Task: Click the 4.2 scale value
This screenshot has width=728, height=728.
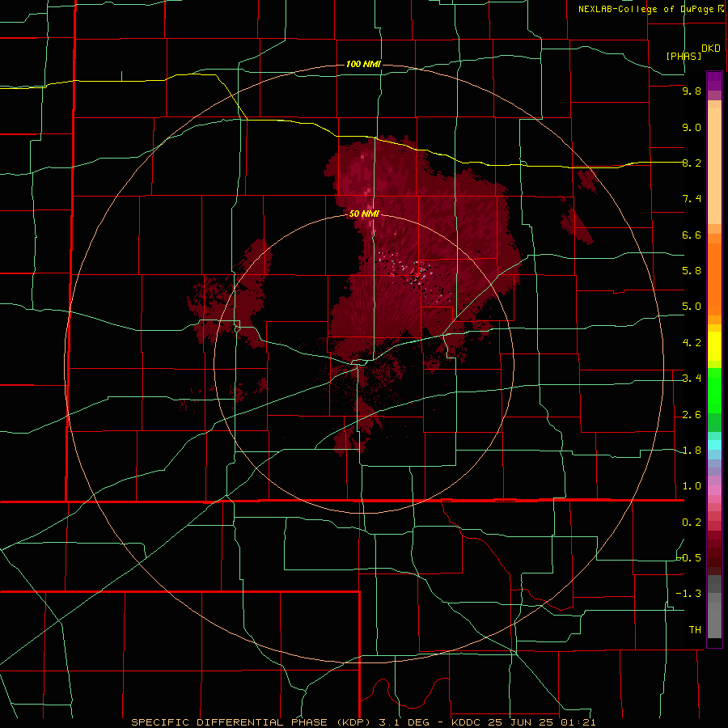Action: (692, 343)
